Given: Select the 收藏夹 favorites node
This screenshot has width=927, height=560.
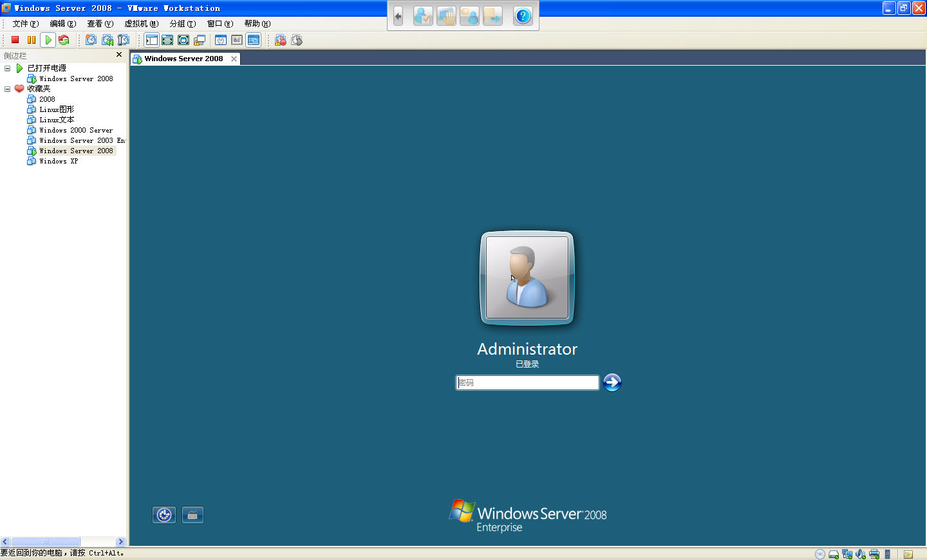Looking at the screenshot, I should point(39,89).
